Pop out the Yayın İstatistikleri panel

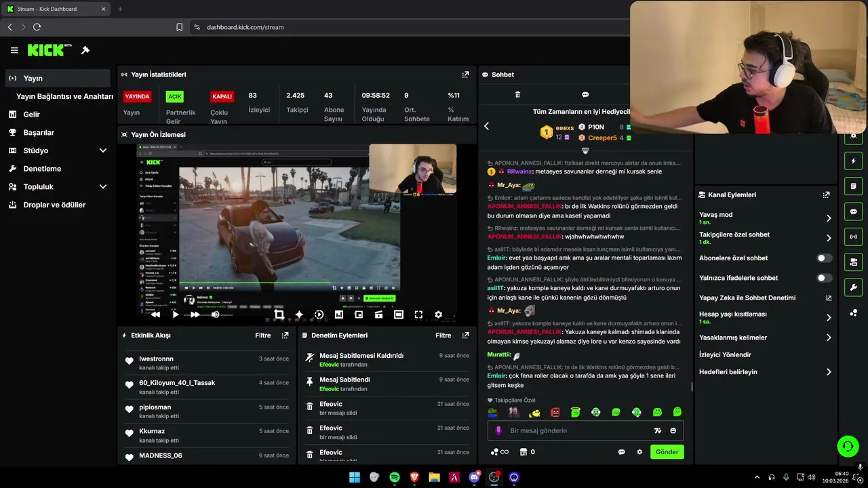(465, 75)
